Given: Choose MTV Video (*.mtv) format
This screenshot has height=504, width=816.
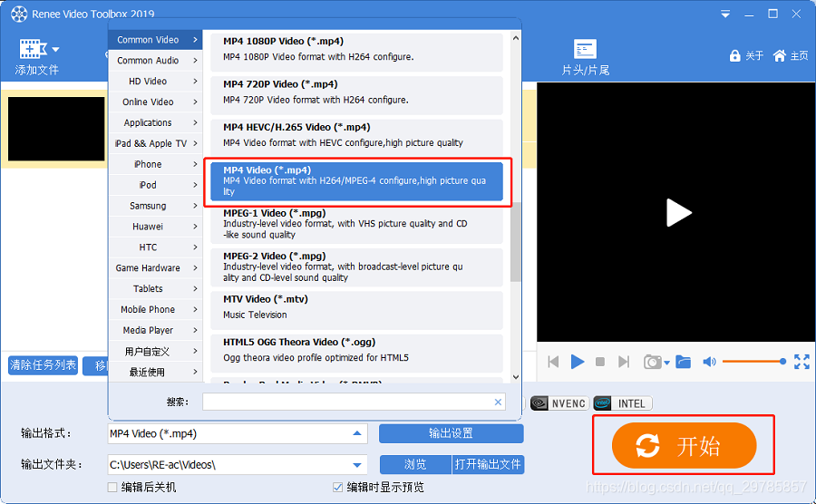Looking at the screenshot, I should (356, 310).
